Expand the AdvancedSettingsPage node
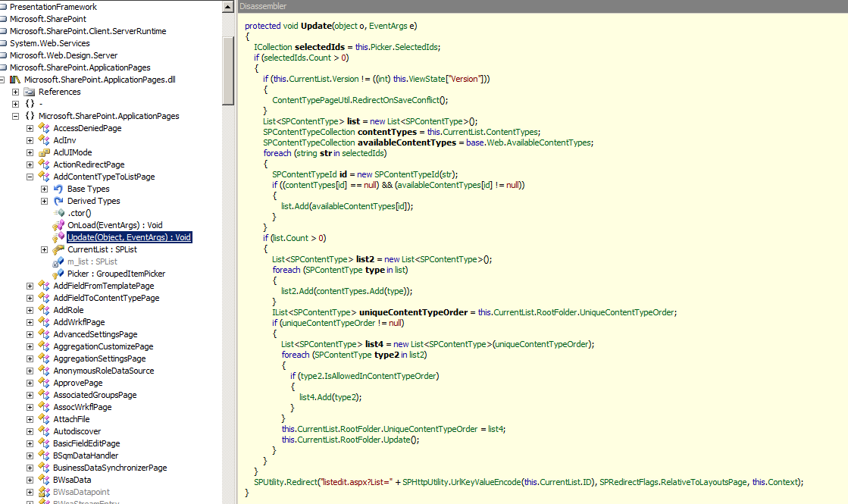Screen dimensions: 848x504 (x=30, y=334)
